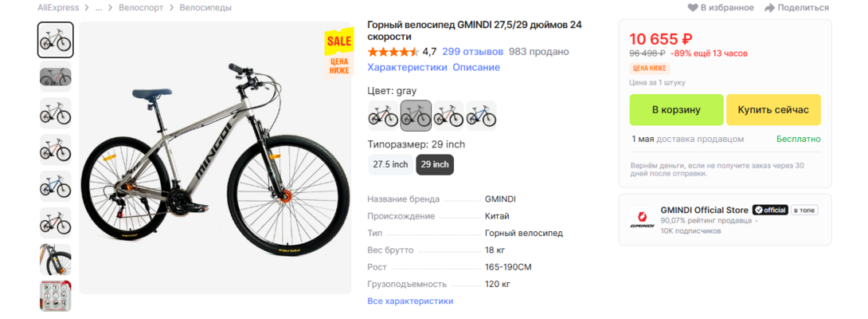The width and height of the screenshot is (868, 319).
Task: Open the first bike thumbnail image
Action: point(56,40)
